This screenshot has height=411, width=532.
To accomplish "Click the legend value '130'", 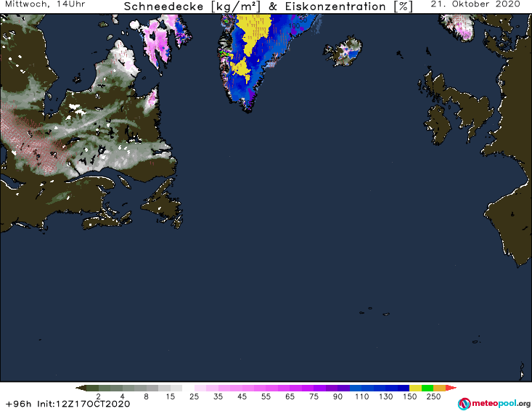I will (x=386, y=396).
